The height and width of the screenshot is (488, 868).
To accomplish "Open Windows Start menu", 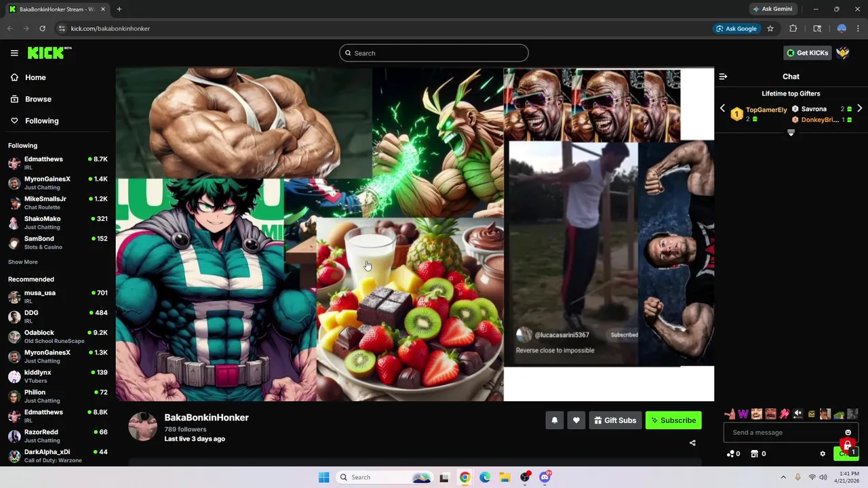I will pyautogui.click(x=323, y=477).
